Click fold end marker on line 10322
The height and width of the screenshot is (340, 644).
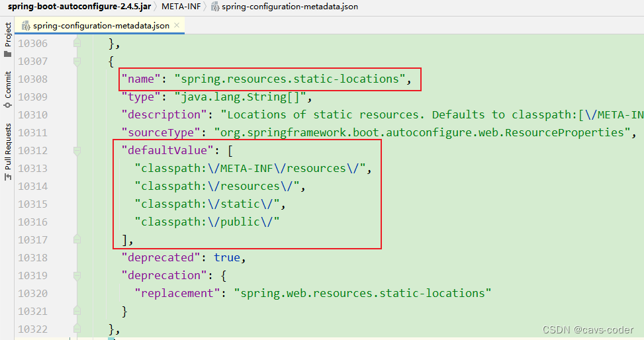tap(77, 329)
